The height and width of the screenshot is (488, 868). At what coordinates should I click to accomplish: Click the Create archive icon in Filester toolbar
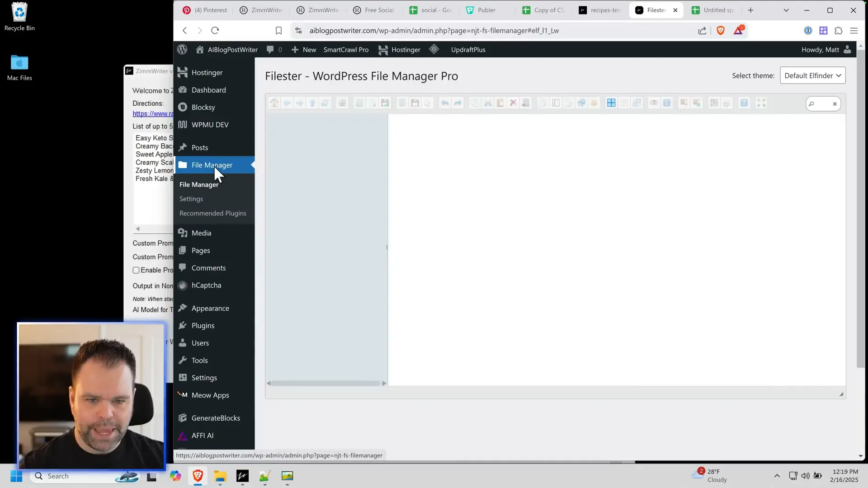[697, 103]
